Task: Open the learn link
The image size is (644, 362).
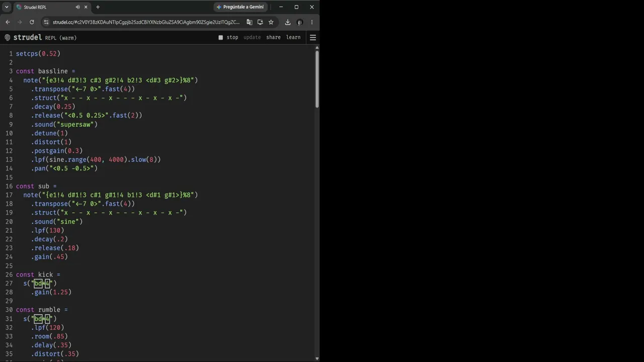Action: pos(293,37)
